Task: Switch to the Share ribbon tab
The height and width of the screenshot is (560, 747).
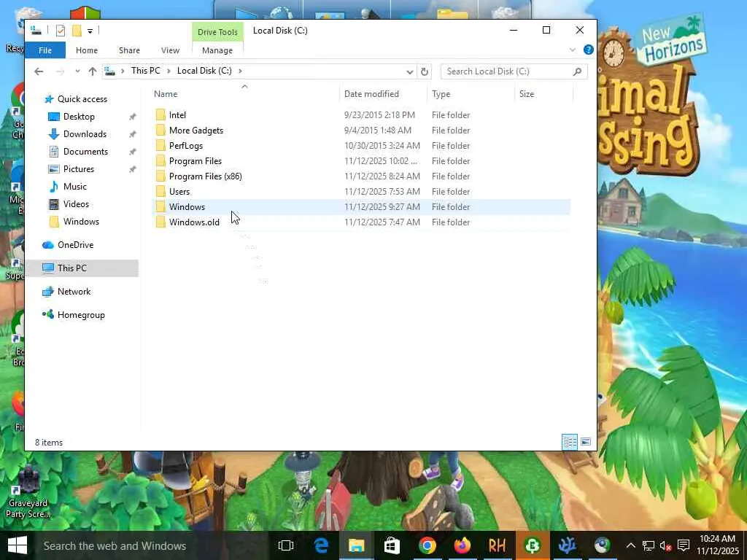Action: coord(129,50)
